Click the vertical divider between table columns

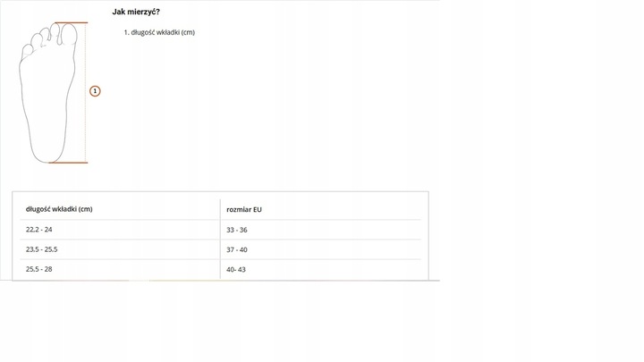(x=220, y=240)
